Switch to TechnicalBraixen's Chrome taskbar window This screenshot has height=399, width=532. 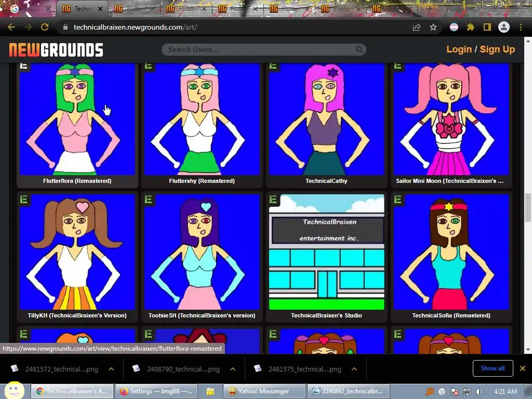pyautogui.click(x=72, y=391)
